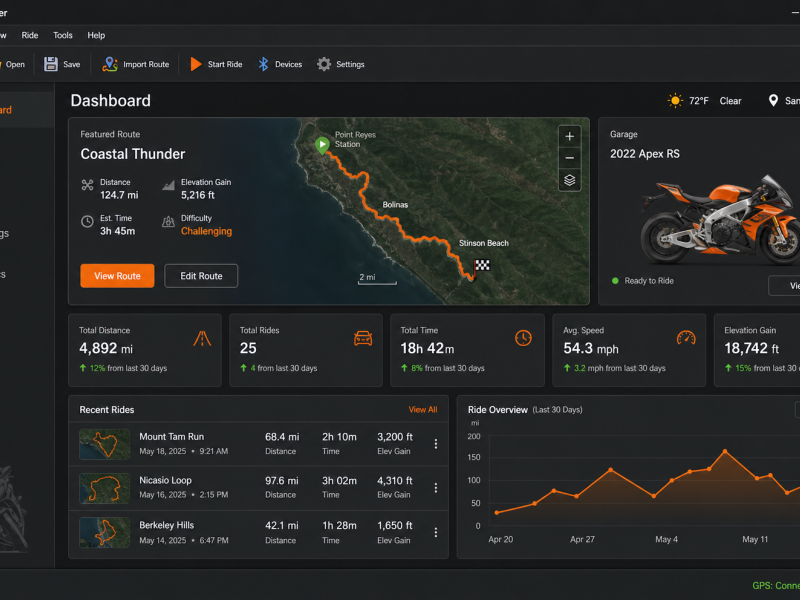Click the Nicasio Loop ride name
This screenshot has width=800, height=600.
pyautogui.click(x=165, y=480)
